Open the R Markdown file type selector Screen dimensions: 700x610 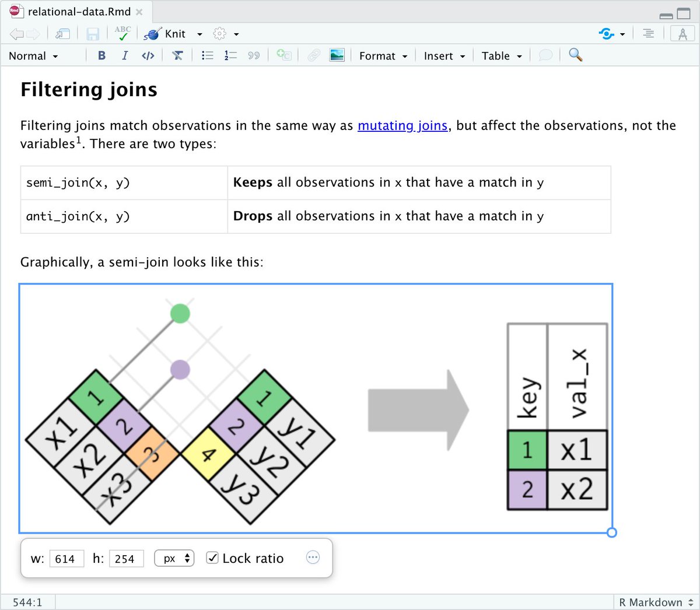656,602
